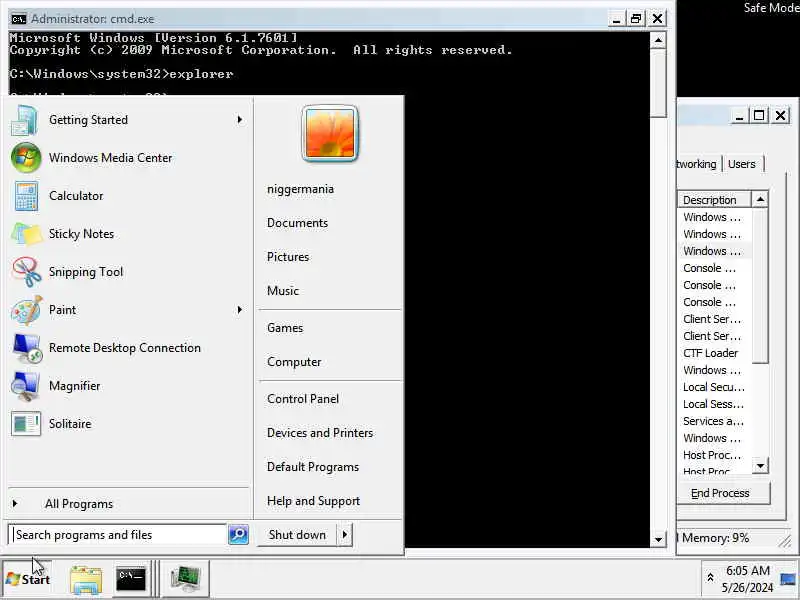Image resolution: width=800 pixels, height=600 pixels.
Task: Launch Paint from the Start menu
Action: (128, 310)
